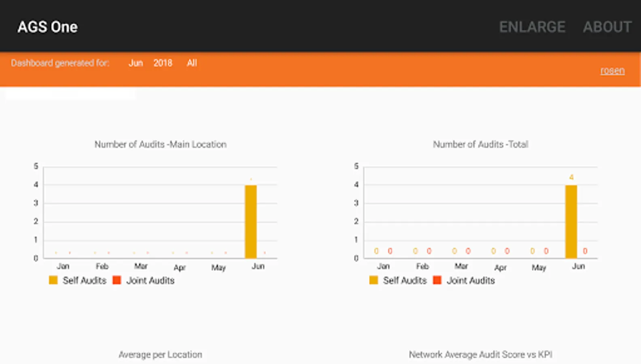
Task: Click the Jun axis label in Total chart
Action: click(579, 266)
